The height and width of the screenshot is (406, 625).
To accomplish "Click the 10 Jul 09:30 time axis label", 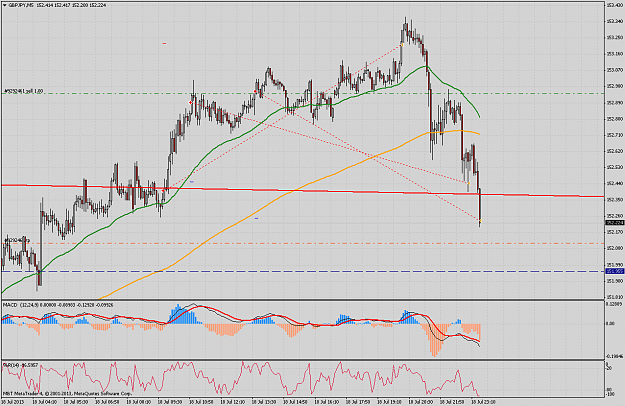I will tap(169, 402).
